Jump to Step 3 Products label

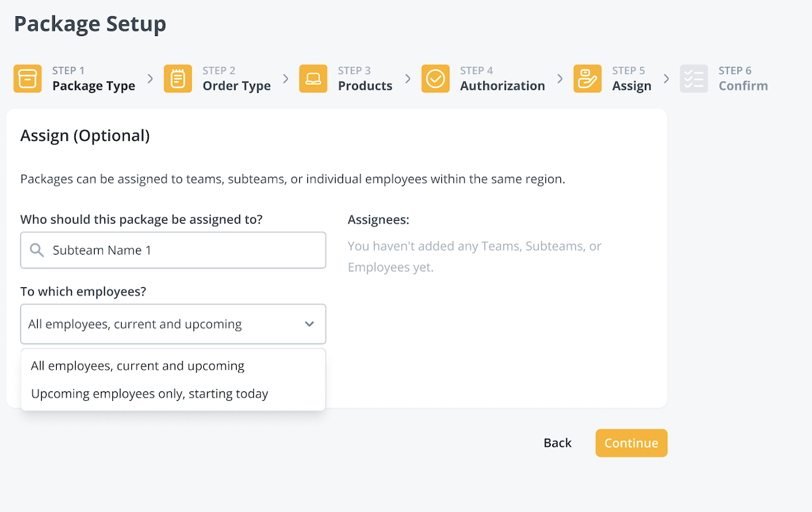pyautogui.click(x=365, y=86)
